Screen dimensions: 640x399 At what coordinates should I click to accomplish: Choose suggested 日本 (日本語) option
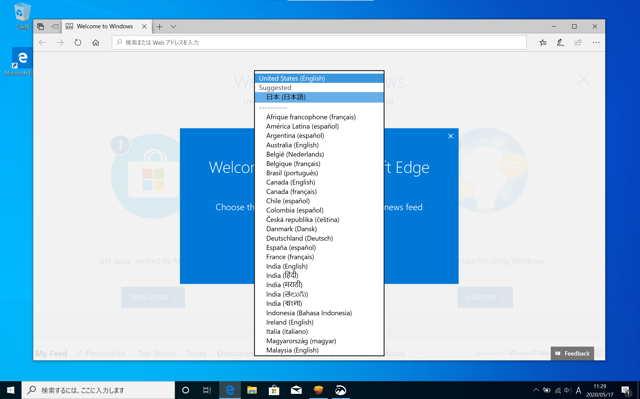click(319, 97)
